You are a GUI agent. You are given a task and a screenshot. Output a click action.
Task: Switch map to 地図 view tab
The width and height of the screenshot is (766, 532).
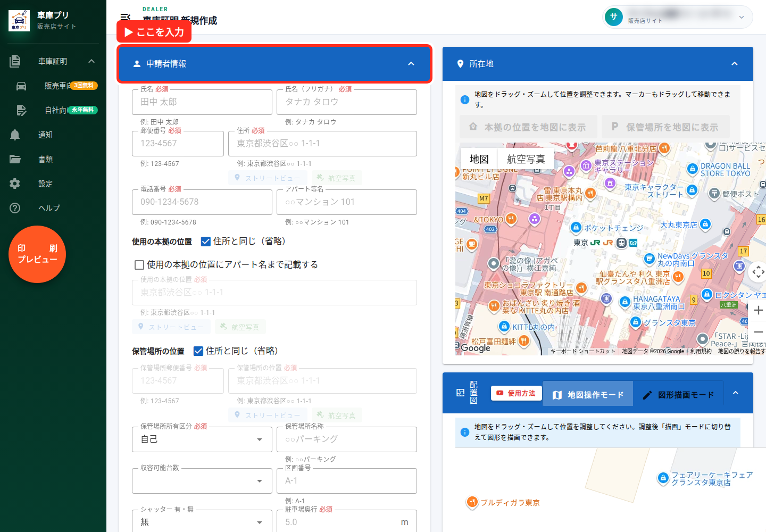(479, 159)
